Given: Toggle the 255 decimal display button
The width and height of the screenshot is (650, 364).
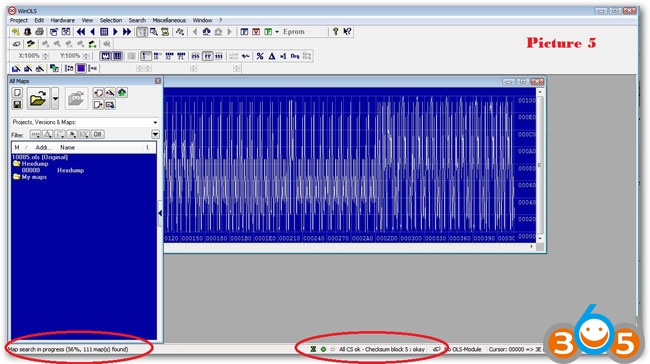Looking at the screenshot, I should [195, 56].
